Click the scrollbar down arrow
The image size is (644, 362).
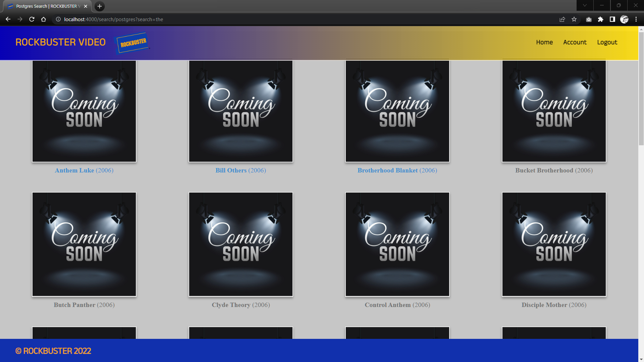pyautogui.click(x=641, y=359)
